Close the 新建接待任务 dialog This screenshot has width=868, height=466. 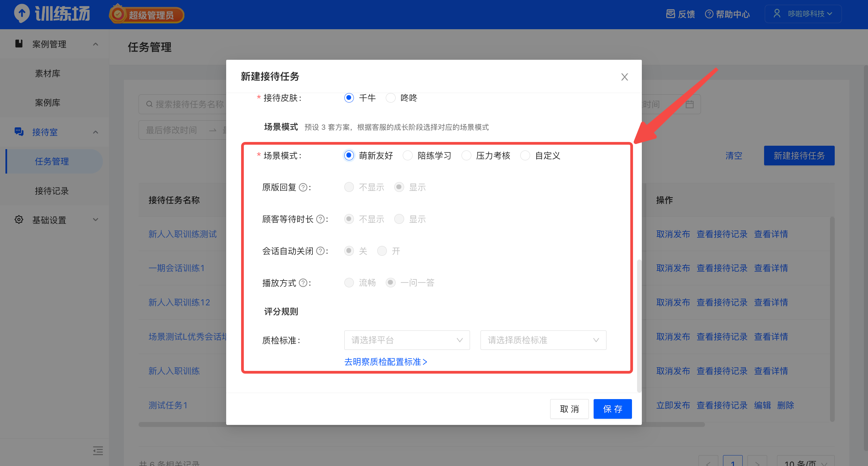[625, 77]
